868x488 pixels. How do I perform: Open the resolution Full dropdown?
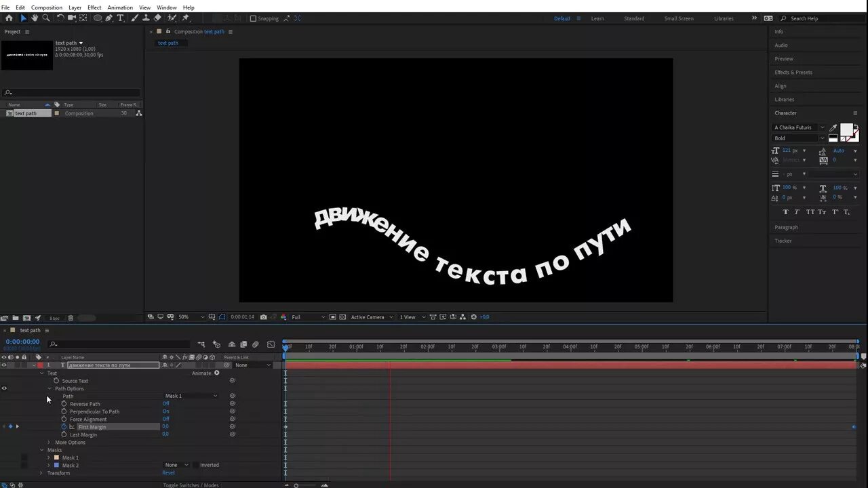(308, 317)
